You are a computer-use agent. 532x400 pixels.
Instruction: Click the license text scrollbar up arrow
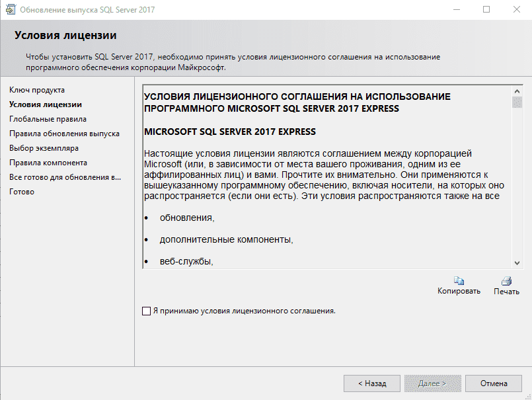coord(517,90)
